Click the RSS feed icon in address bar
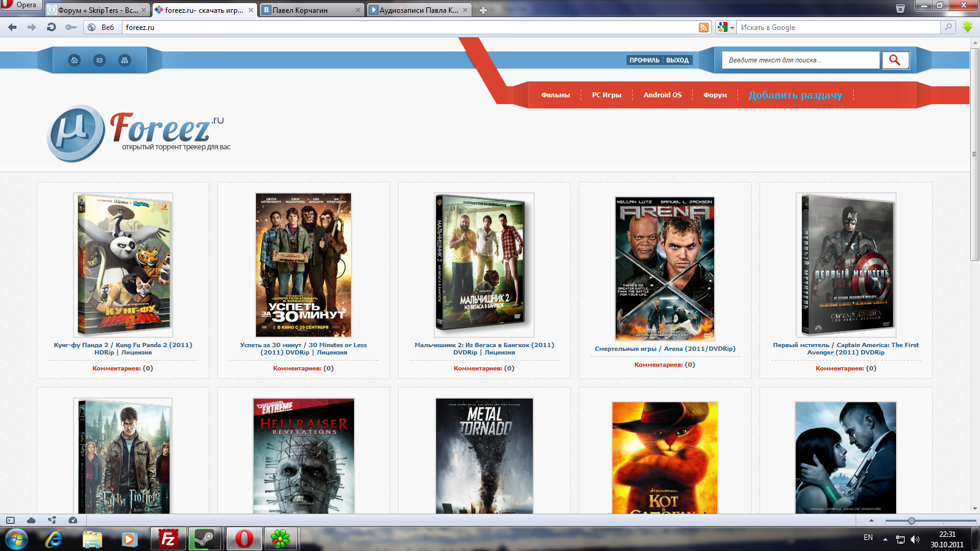Screen dimensions: 980x551 (704, 28)
